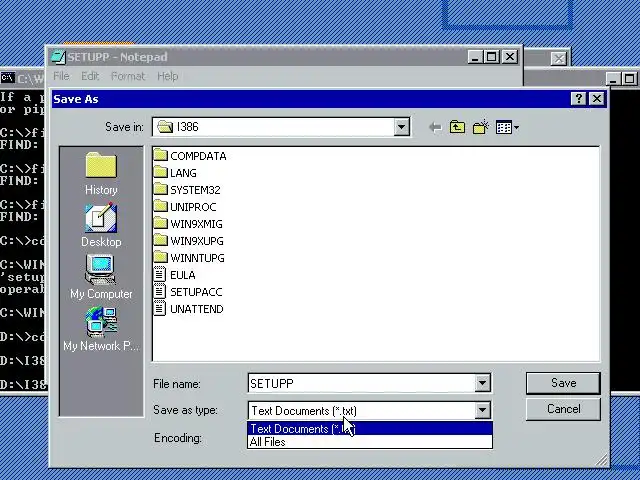Close the Save As dialog
Screen dimensions: 640x480
[597, 99]
